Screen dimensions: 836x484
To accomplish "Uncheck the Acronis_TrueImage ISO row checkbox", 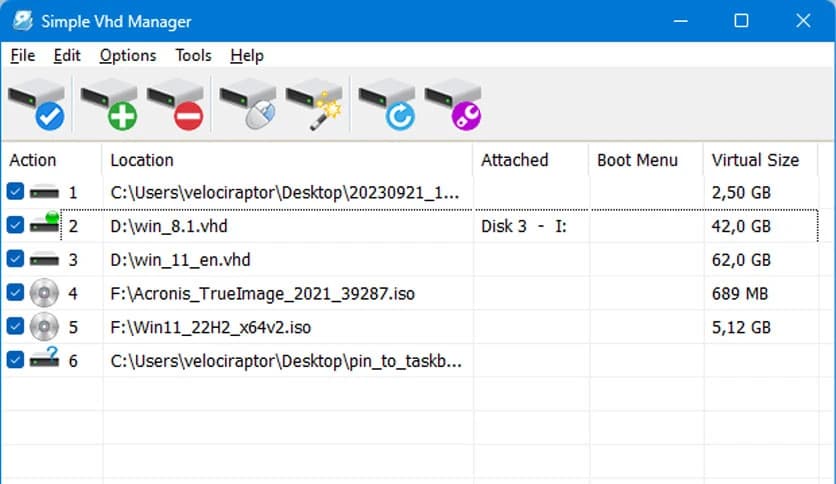I will click(x=15, y=292).
